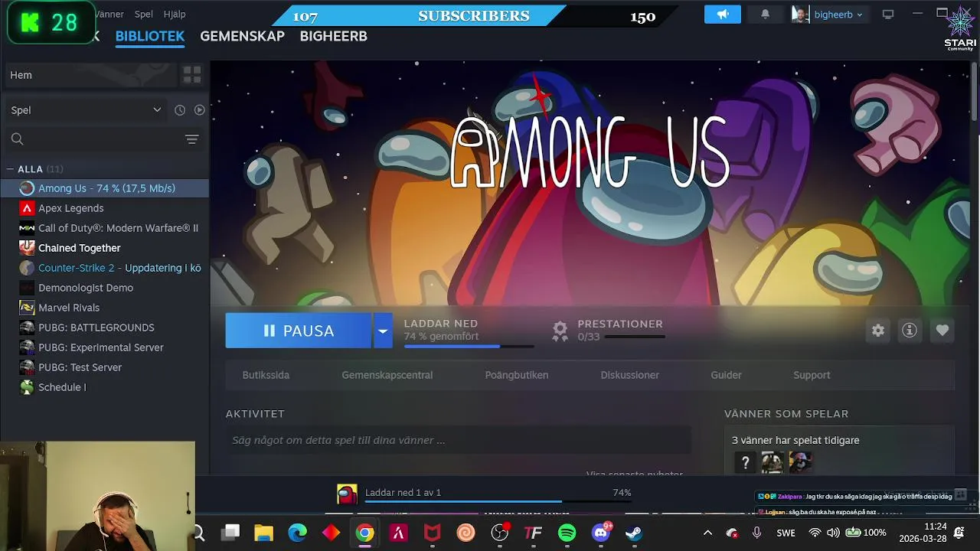Open the Diskussioner tab
This screenshot has height=551, width=980.
[x=630, y=375]
